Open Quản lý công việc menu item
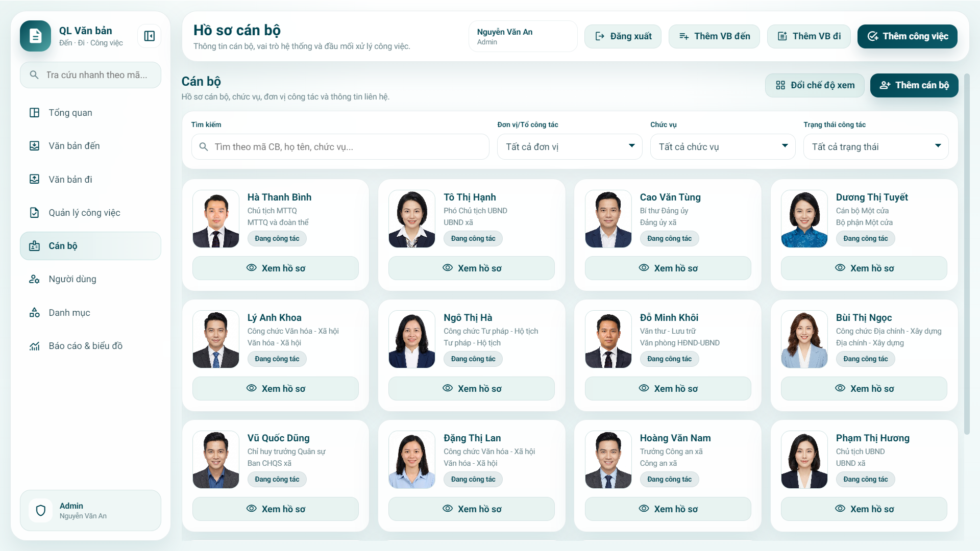Image resolution: width=980 pixels, height=551 pixels. pos(84,213)
